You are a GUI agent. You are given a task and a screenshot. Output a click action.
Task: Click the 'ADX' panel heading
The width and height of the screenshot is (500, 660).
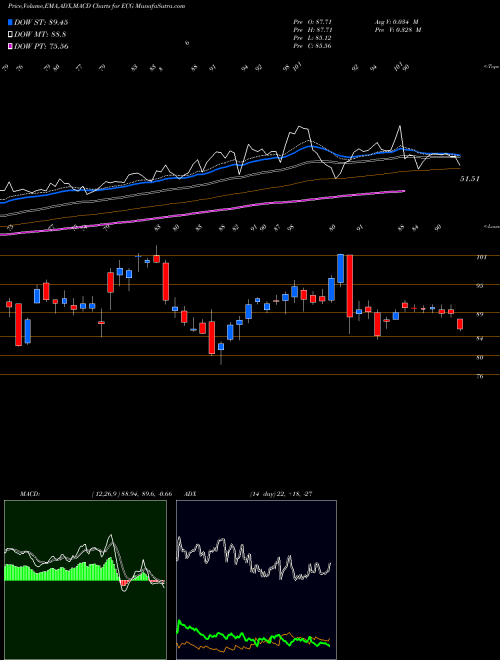190,494
